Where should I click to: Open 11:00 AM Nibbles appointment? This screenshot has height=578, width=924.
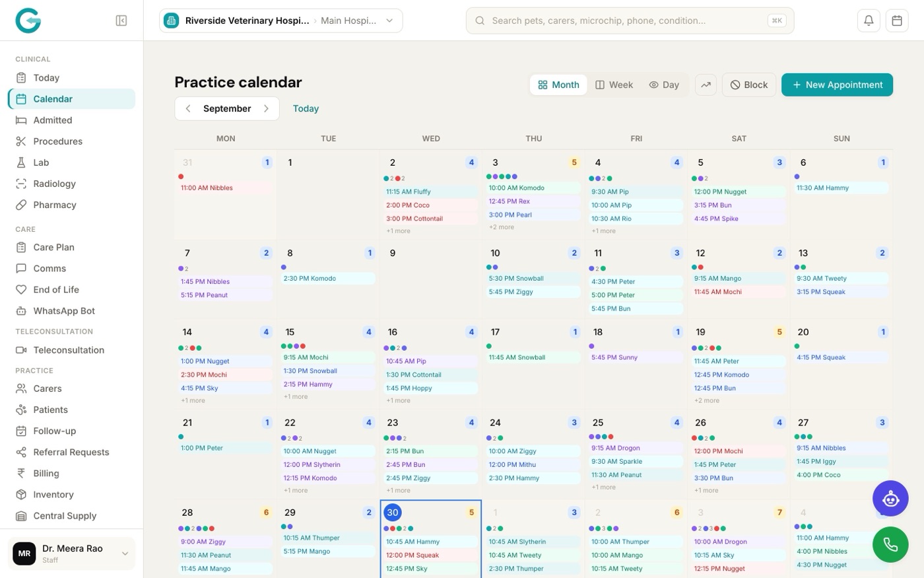click(x=226, y=188)
